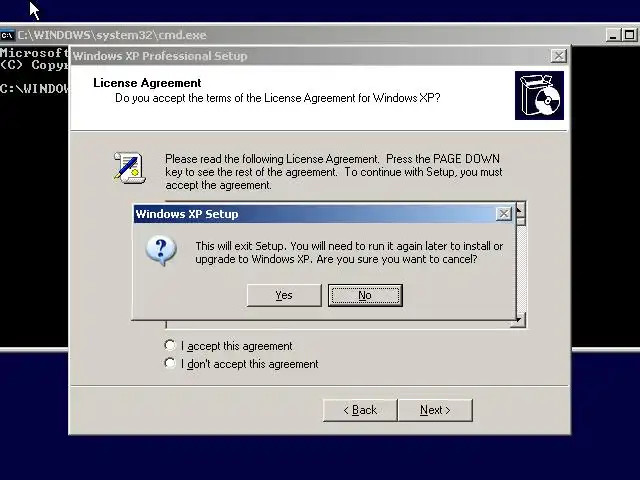Click the cmd.exe window system icon

tap(7, 35)
